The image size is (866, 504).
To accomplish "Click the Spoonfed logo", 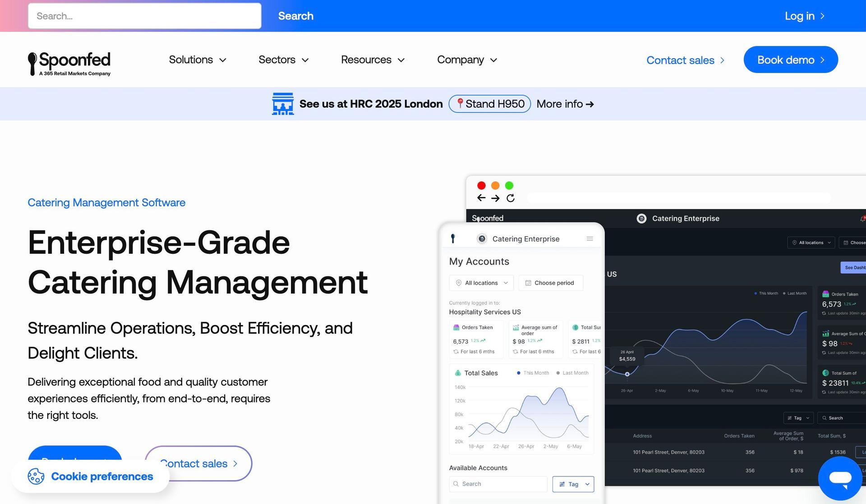I will [69, 63].
